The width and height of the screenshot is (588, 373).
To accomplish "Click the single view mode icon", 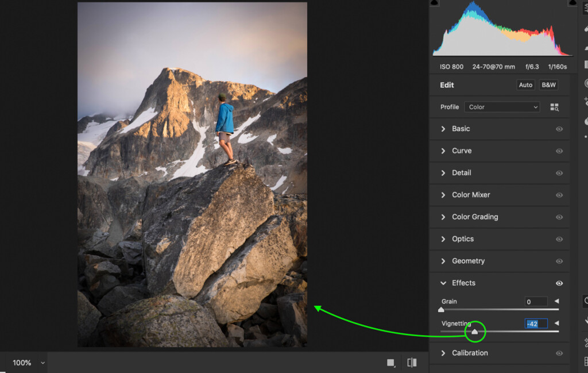I will pyautogui.click(x=390, y=363).
